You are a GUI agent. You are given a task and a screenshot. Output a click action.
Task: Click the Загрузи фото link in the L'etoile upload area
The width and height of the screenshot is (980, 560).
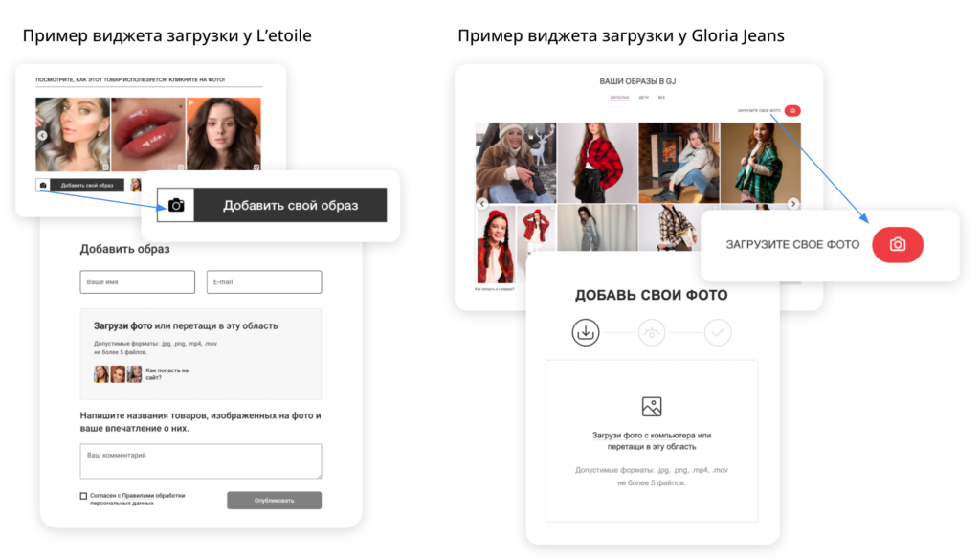123,325
